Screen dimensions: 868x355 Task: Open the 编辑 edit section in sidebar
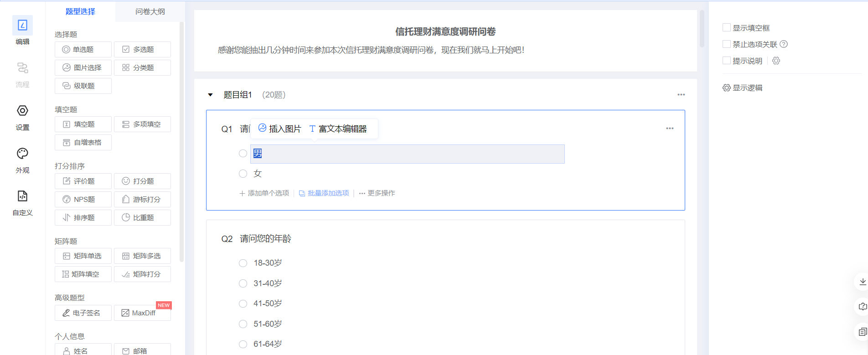(22, 31)
